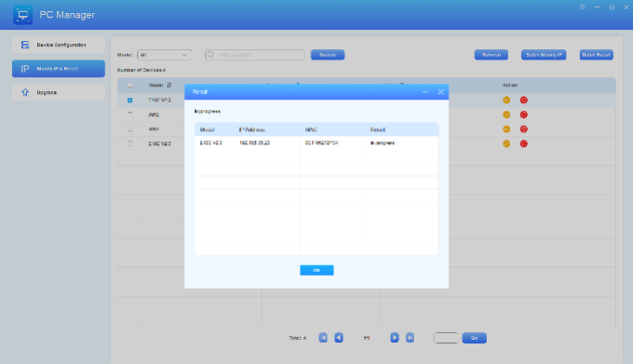
Task: Open the Upgrade section
Action: coord(59,92)
